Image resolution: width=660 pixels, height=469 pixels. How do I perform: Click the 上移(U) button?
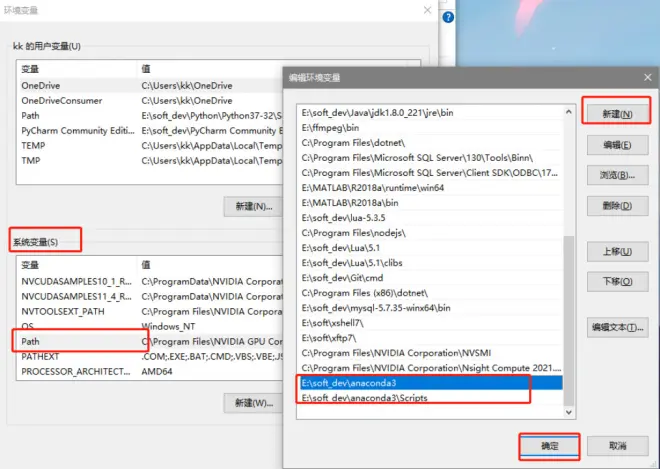click(x=617, y=252)
